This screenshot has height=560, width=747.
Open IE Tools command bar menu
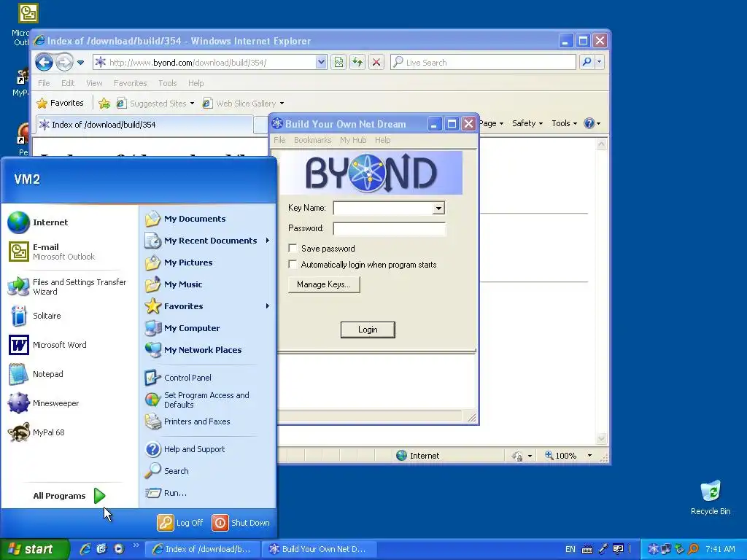click(x=564, y=123)
